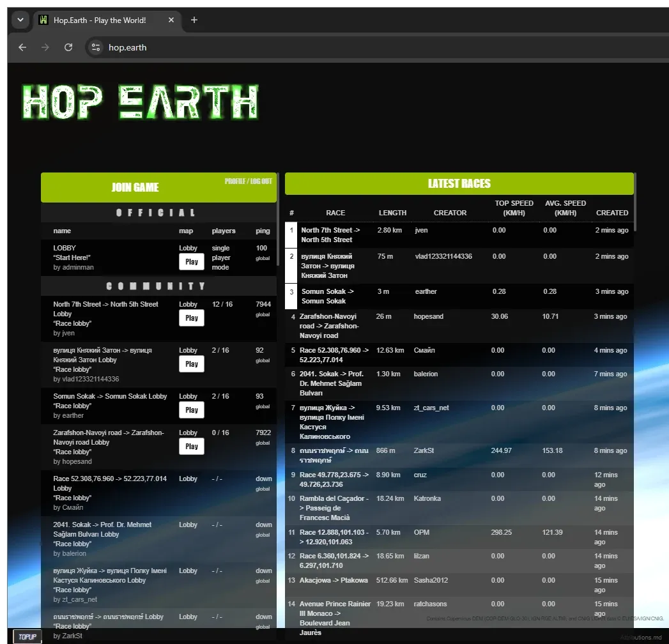Image resolution: width=669 pixels, height=644 pixels.
Task: Click the LATEST RACES header
Action: 459,183
